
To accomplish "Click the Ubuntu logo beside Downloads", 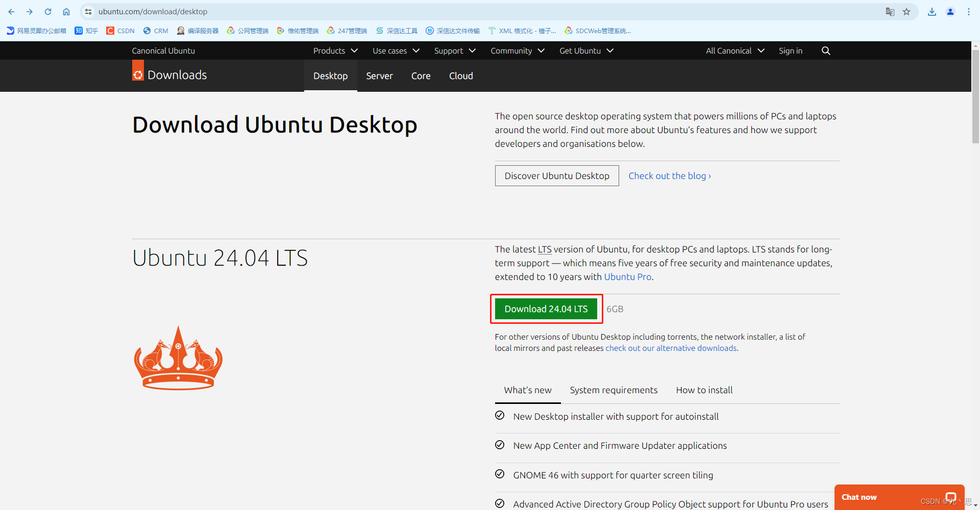I will (138, 70).
